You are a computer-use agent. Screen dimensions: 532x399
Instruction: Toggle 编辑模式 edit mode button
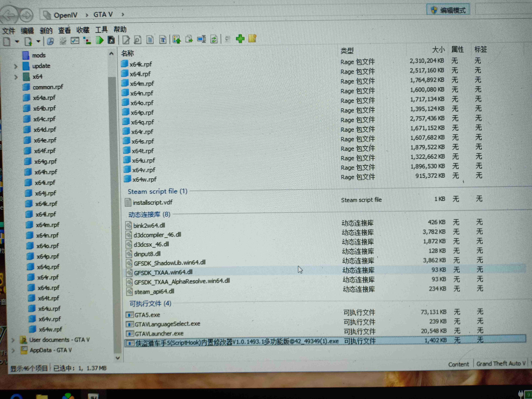click(448, 10)
